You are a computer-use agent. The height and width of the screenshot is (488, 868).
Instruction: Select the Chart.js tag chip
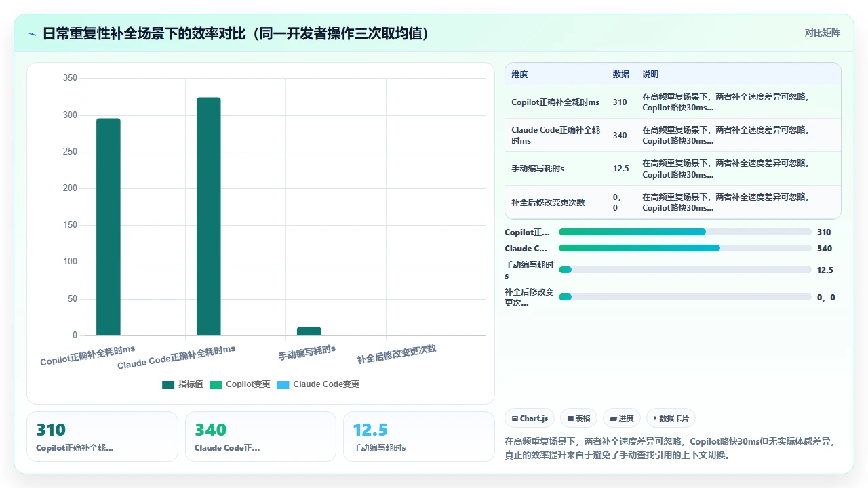530,418
